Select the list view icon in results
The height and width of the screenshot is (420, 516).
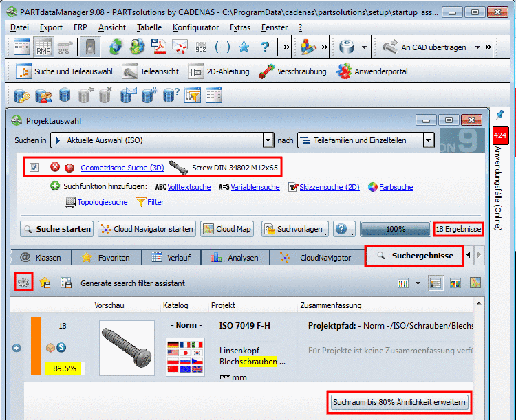436,283
